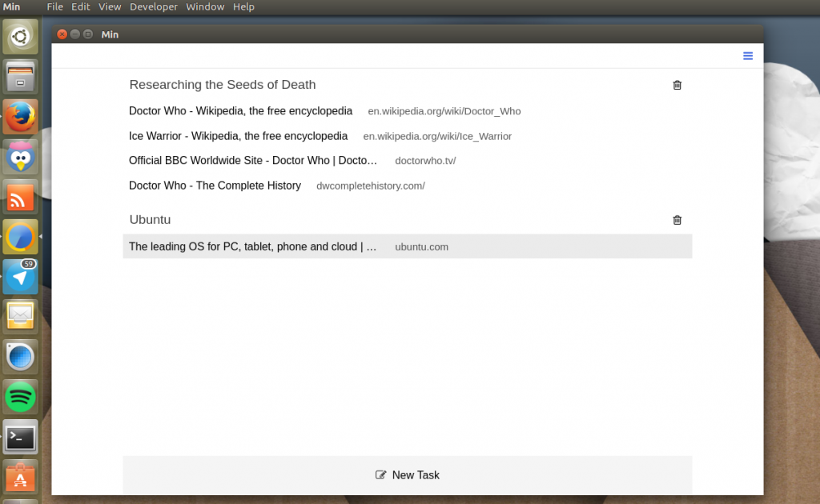The image size is (820, 504).
Task: Open the Window menu
Action: coord(205,6)
